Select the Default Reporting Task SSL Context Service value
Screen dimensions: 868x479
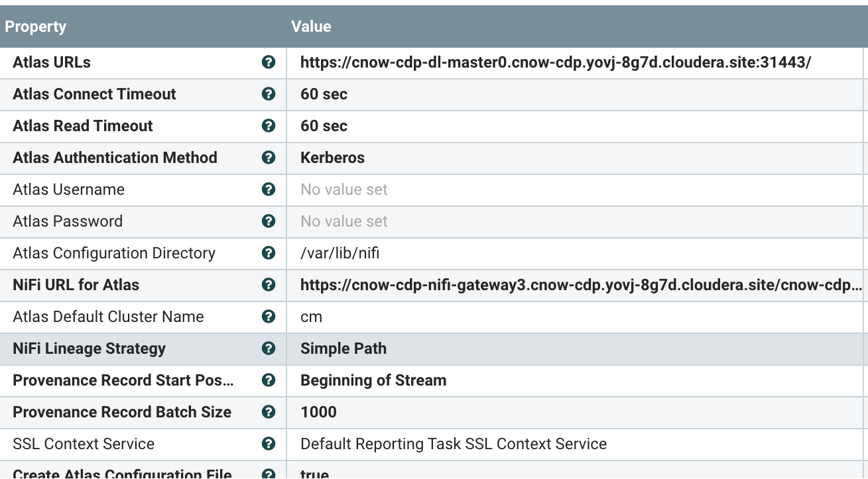pos(454,444)
